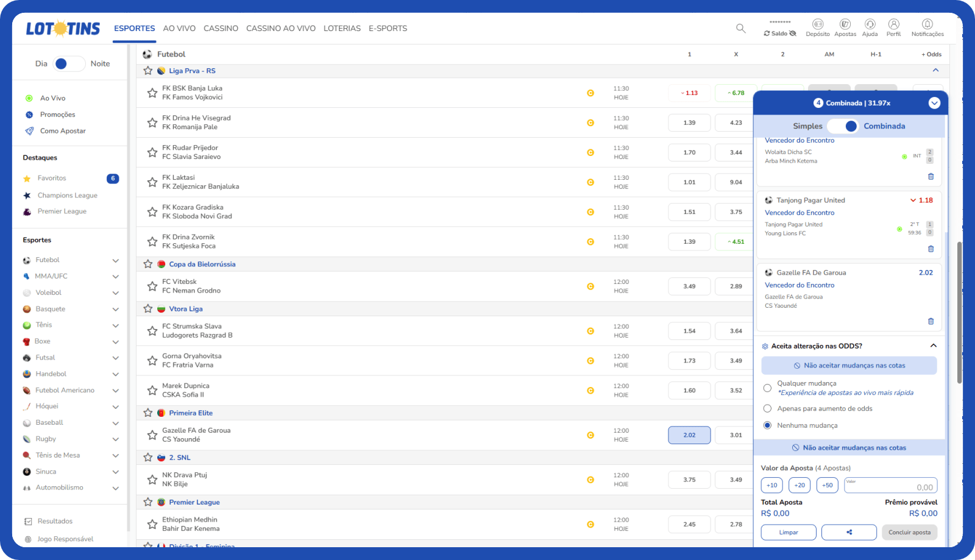Collapse the Aceita alteração nas ODDS section
975x560 pixels.
933,346
